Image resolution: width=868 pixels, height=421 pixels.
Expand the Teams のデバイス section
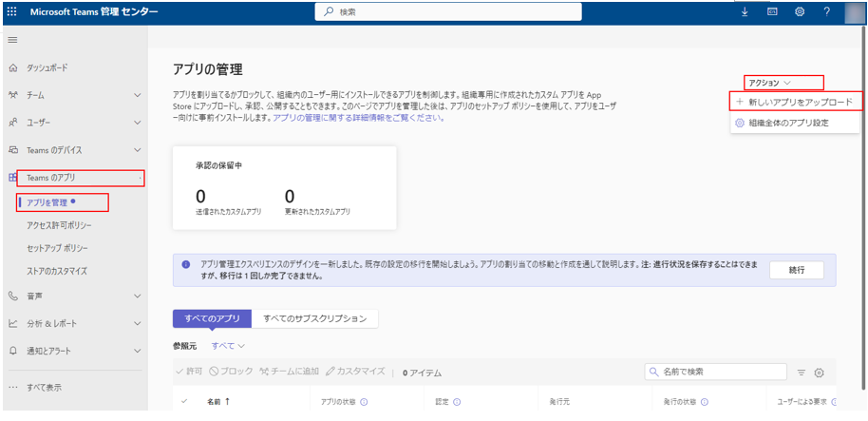(138, 150)
